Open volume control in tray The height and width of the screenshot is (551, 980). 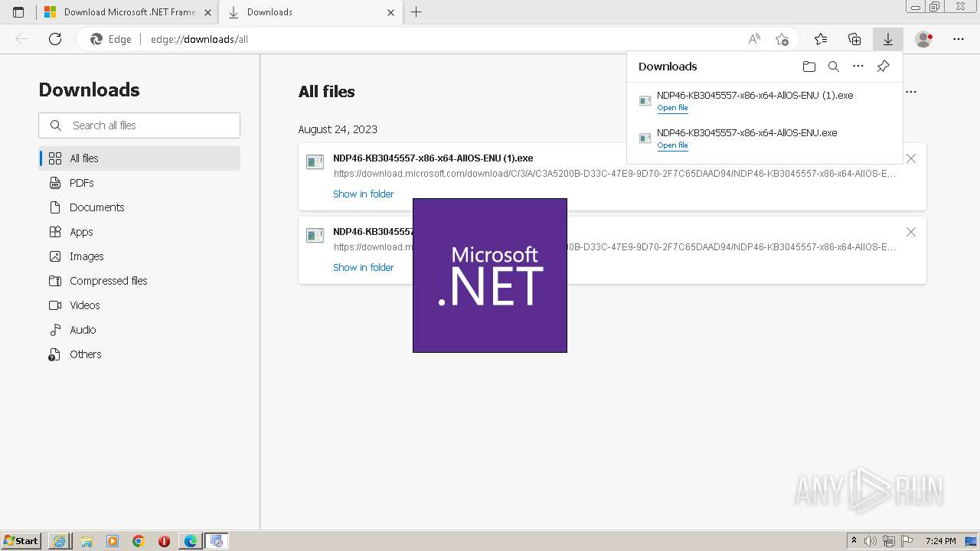871,541
